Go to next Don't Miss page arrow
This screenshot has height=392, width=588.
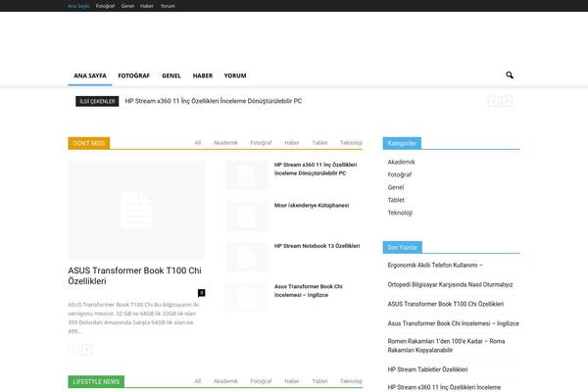87,350
